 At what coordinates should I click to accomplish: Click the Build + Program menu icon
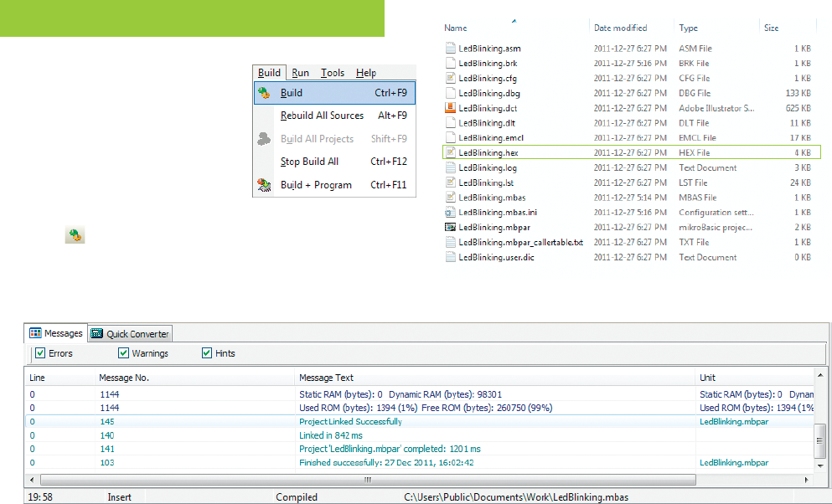[x=265, y=185]
